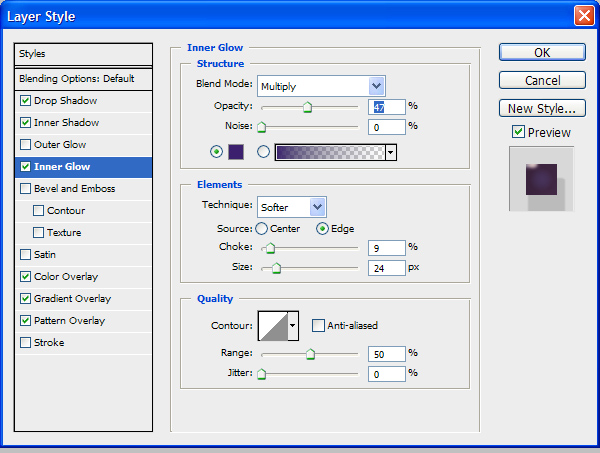Toggle the Color Overlay checkbox
The height and width of the screenshot is (453, 600).
(25, 277)
